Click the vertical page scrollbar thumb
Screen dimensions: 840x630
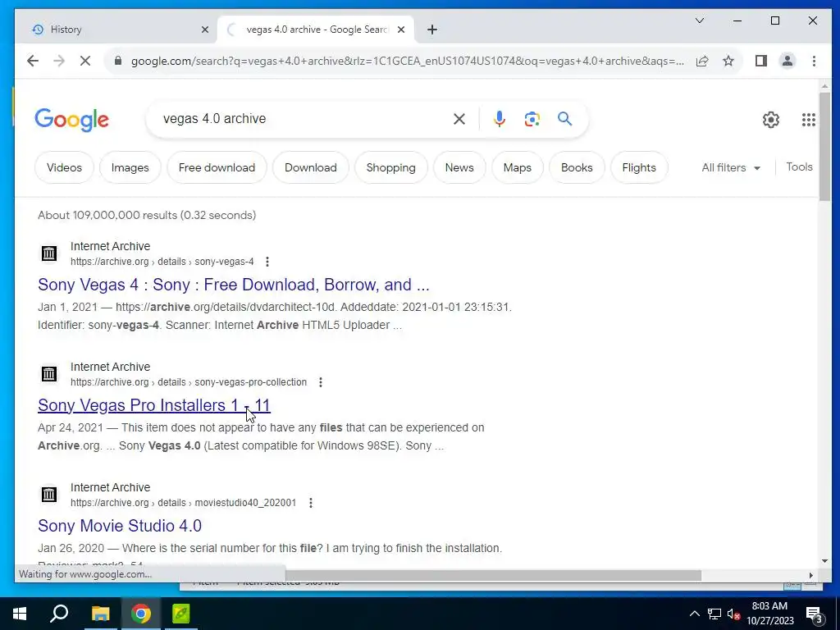click(x=824, y=146)
